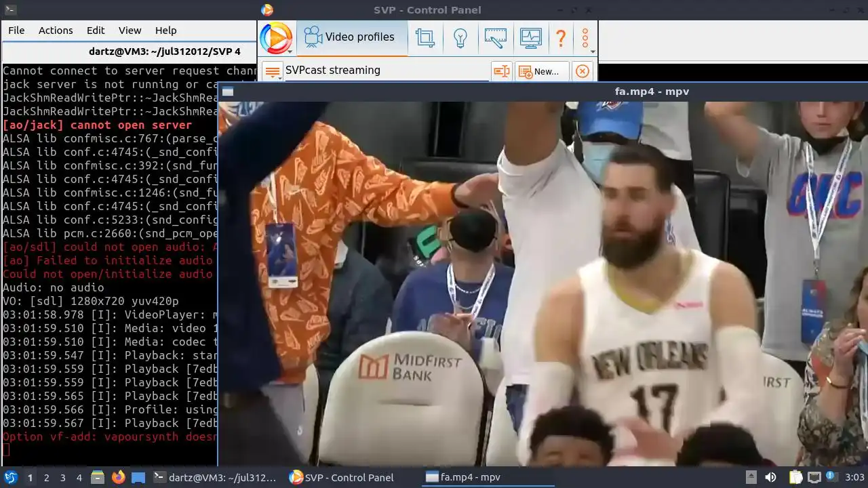
Task: Open the LXQt application menu
Action: (10, 478)
